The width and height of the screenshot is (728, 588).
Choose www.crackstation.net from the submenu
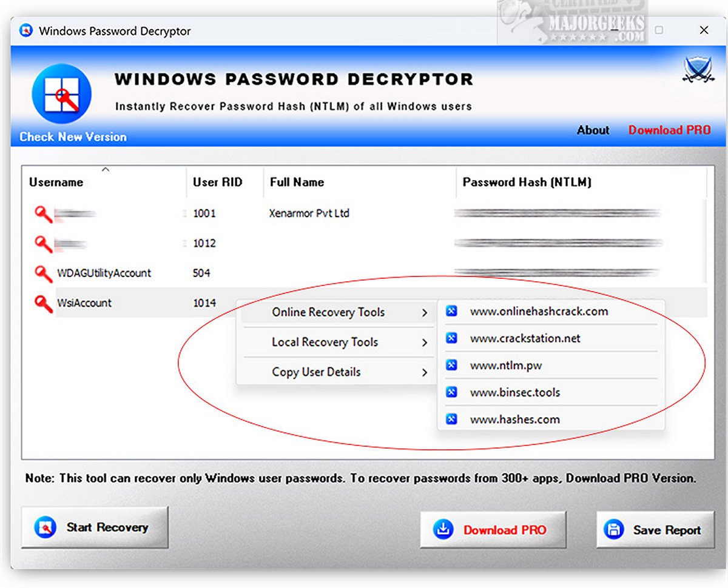pos(551,338)
